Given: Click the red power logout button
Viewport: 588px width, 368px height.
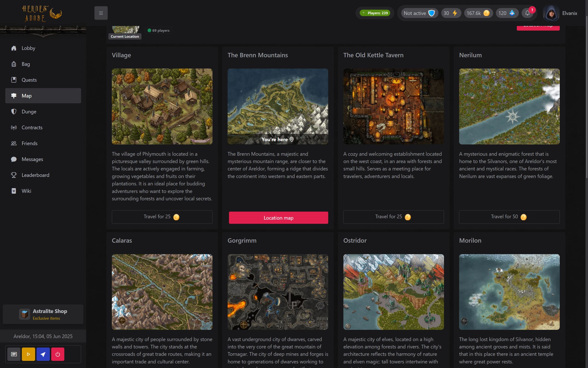Looking at the screenshot, I should (58, 354).
